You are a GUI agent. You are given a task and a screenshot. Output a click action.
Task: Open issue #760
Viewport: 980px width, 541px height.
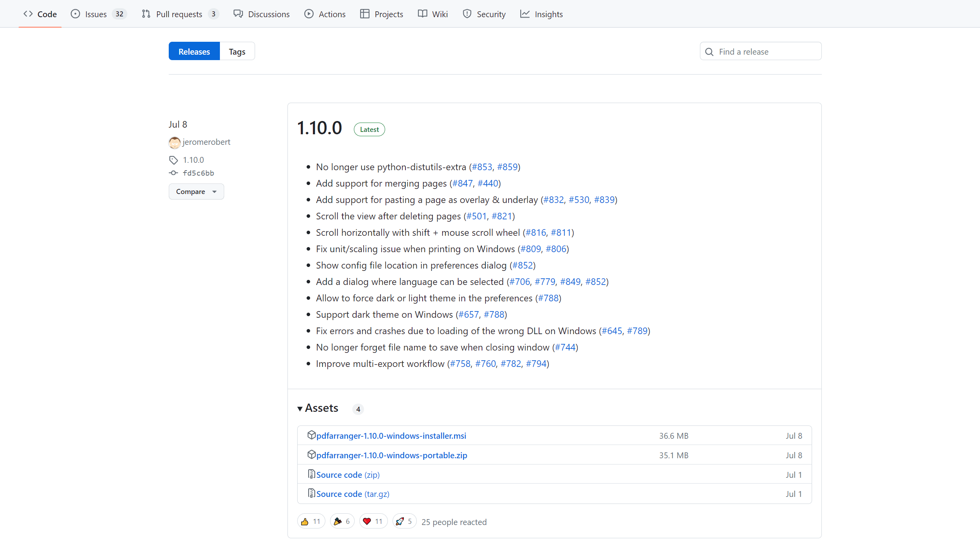point(486,364)
